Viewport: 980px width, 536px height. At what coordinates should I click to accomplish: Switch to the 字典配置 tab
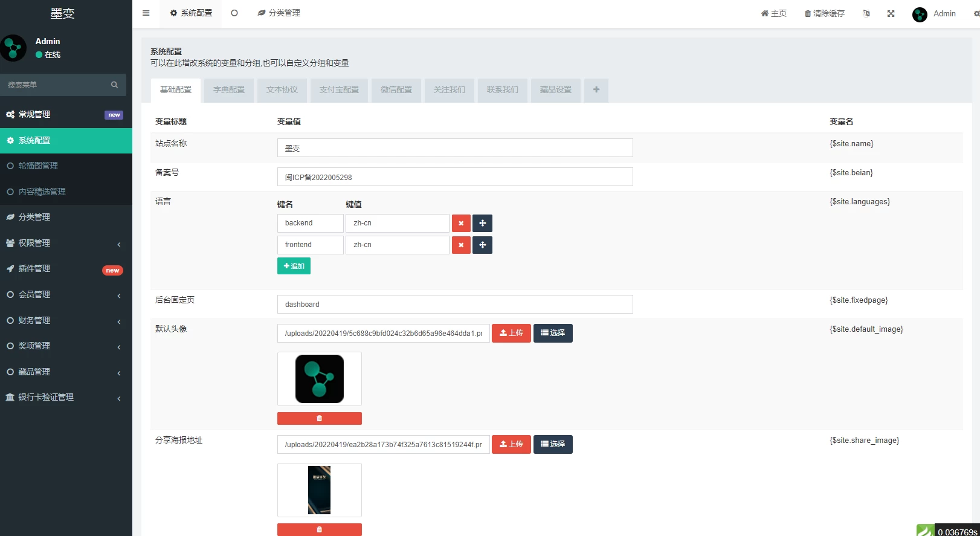click(x=229, y=89)
